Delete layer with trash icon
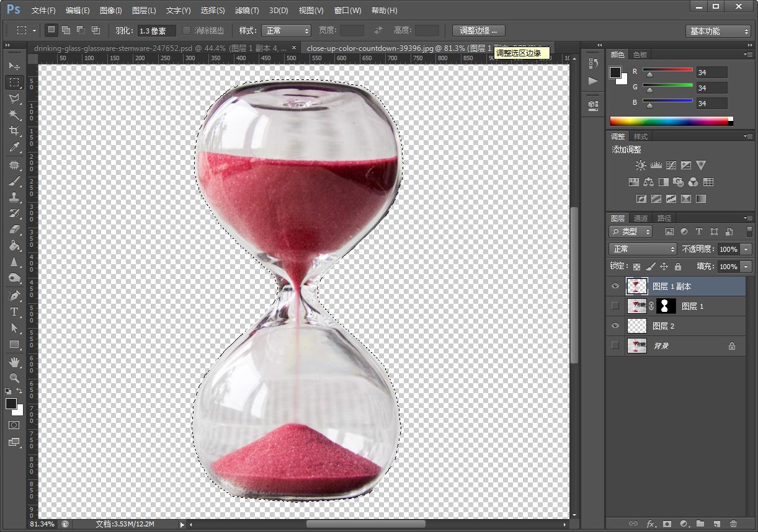This screenshot has height=532, width=758. 734,524
